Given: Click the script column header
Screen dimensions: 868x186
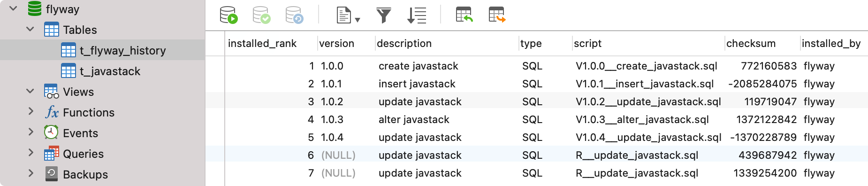Looking at the screenshot, I should point(587,43).
